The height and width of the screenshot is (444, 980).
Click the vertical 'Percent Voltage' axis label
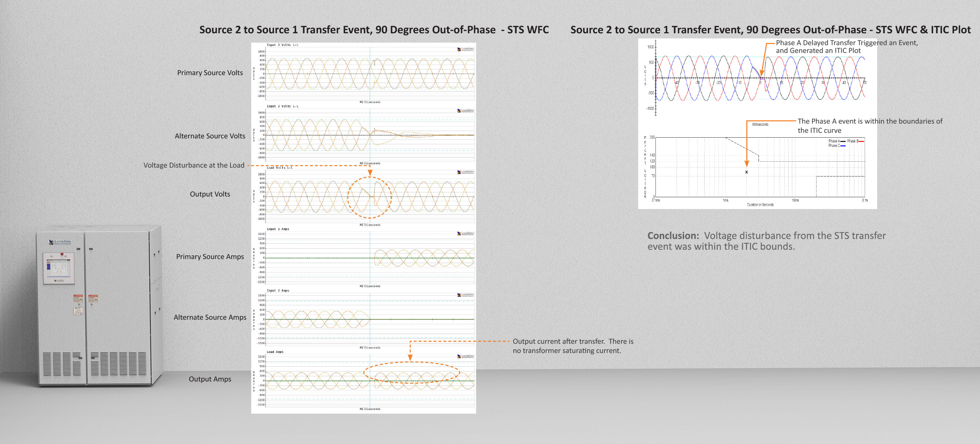[645, 167]
